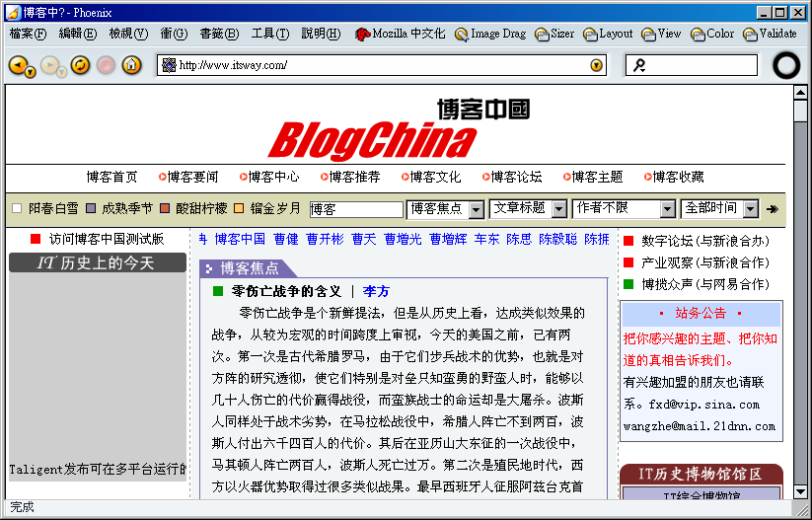The image size is (812, 520).
Task: Expand the 文章标题 dropdown
Action: tap(559, 209)
